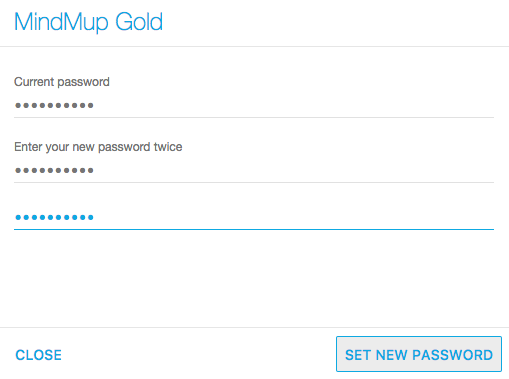The width and height of the screenshot is (509, 379).
Task: Focus the blue-underlined confirm password field
Action: (254, 218)
